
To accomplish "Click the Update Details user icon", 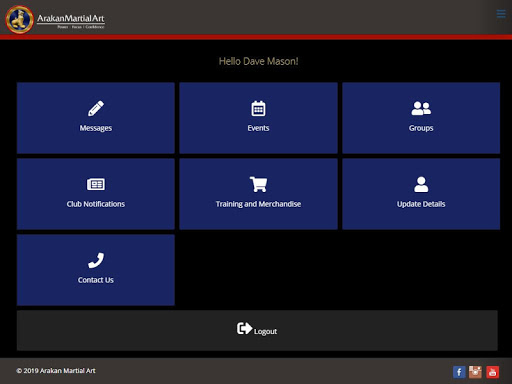I will [x=421, y=184].
